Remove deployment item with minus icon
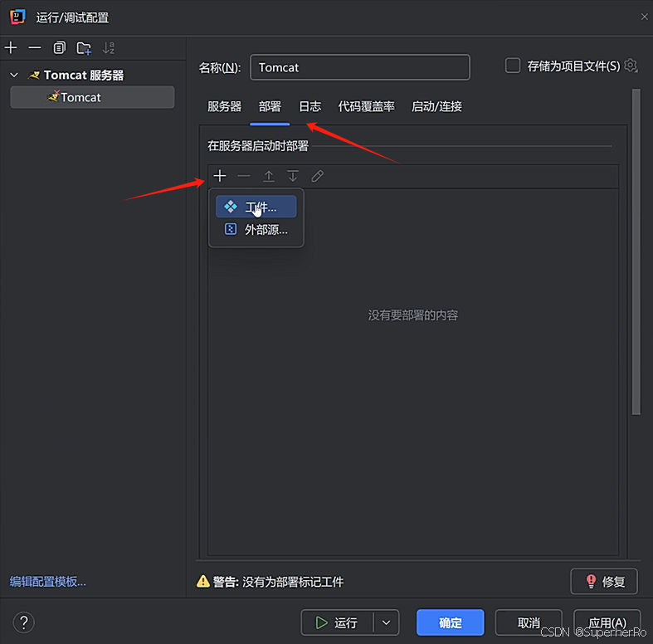 coord(244,176)
